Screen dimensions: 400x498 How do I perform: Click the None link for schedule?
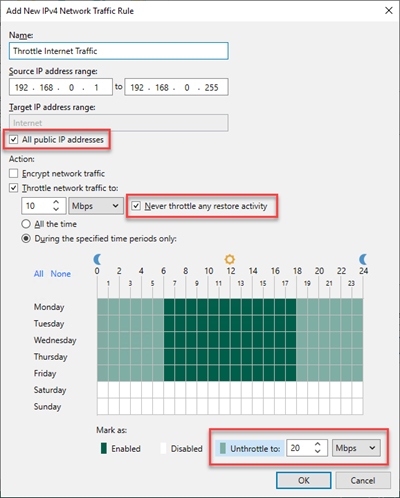point(61,274)
